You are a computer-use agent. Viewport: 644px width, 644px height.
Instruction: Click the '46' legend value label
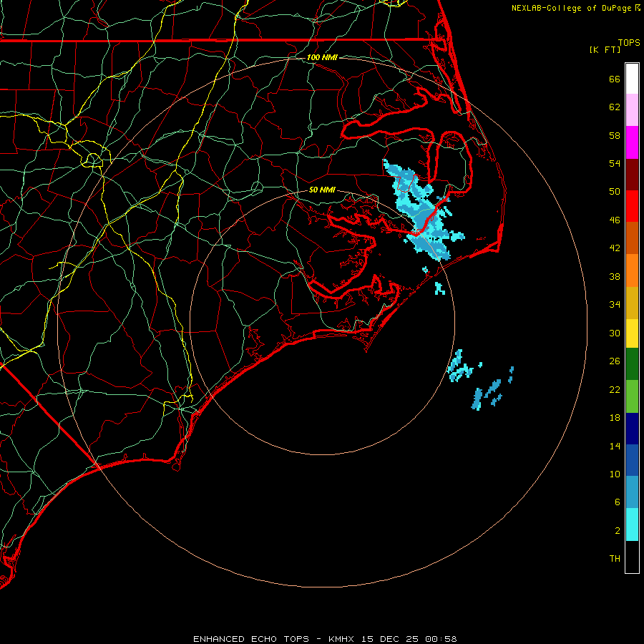coord(615,220)
